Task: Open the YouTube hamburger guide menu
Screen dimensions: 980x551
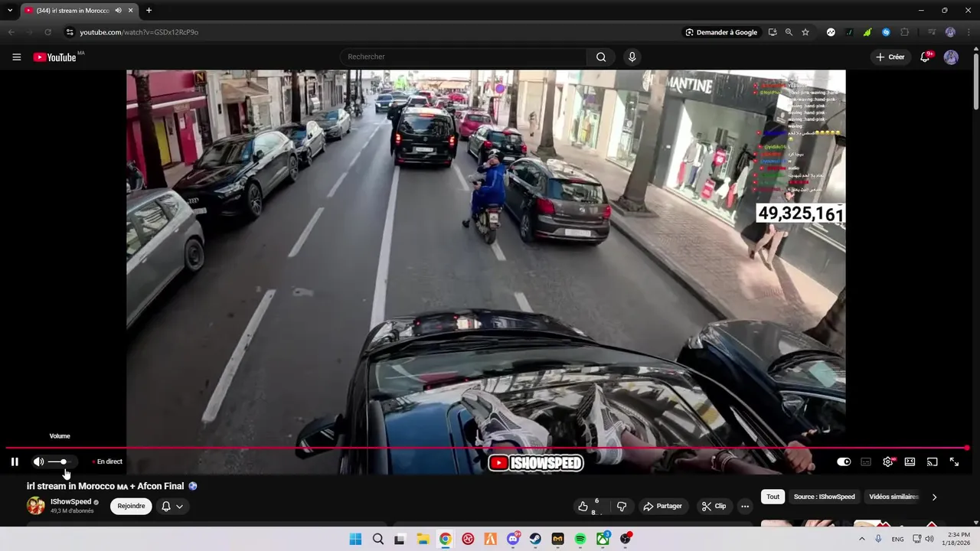Action: click(16, 57)
